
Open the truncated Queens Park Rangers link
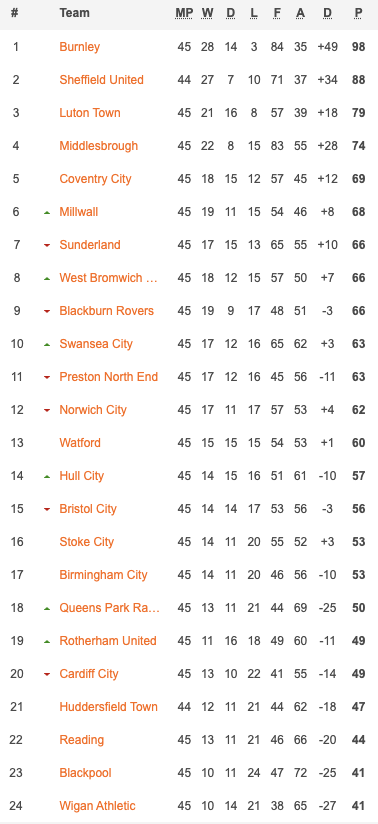click(x=109, y=608)
